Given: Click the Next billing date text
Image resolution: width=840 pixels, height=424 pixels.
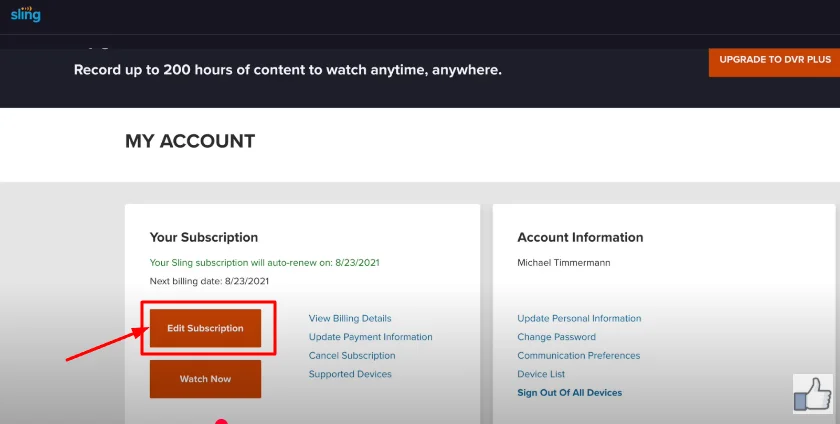Looking at the screenshot, I should [209, 281].
